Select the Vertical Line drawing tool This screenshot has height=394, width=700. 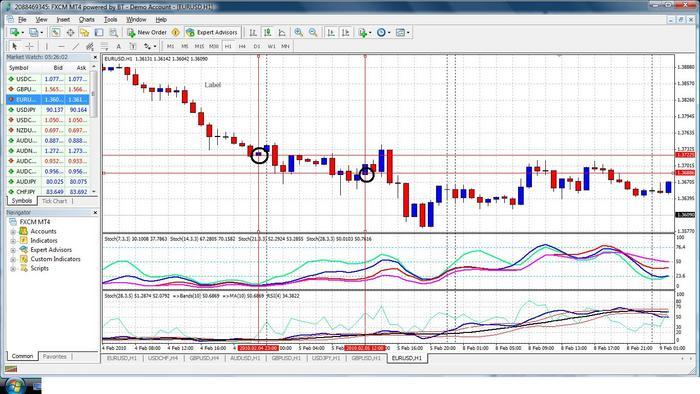coord(46,46)
